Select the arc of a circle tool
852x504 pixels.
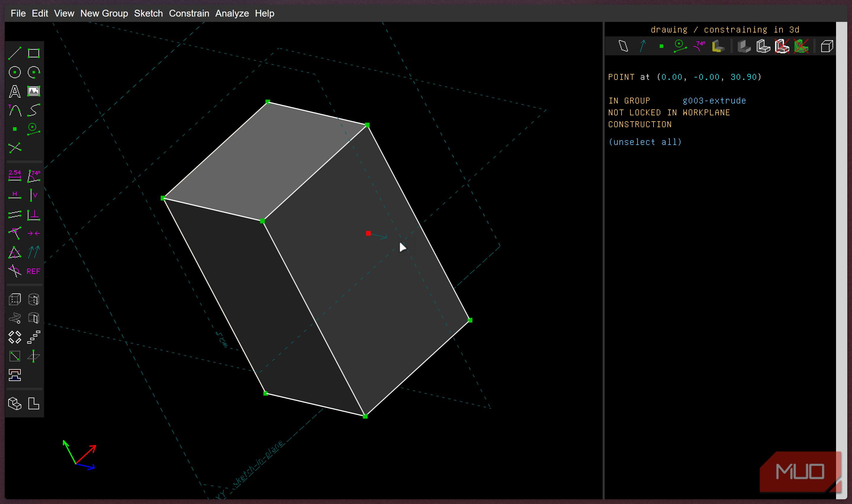(x=34, y=72)
